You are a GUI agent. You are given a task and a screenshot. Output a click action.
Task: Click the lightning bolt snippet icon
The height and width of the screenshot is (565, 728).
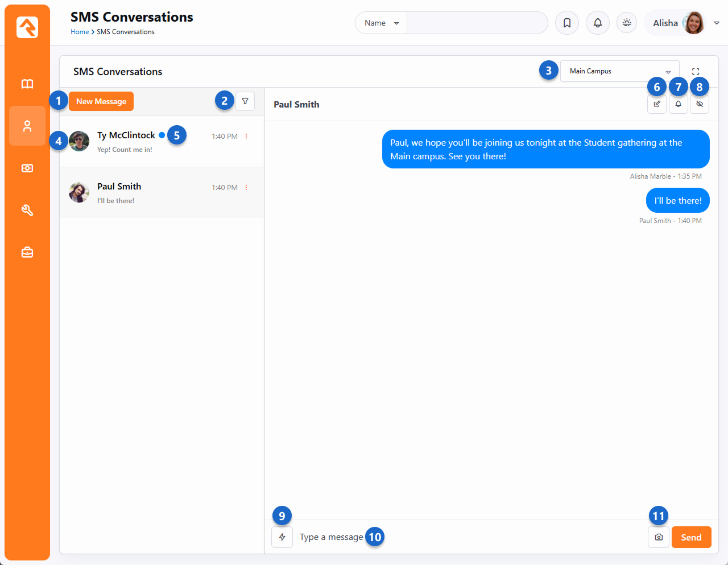click(x=282, y=537)
